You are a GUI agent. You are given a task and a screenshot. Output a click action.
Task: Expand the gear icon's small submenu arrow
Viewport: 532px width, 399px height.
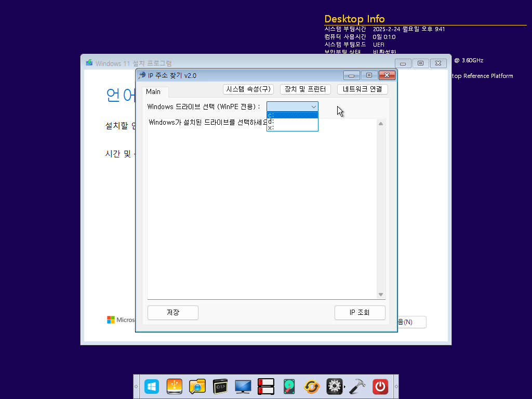tap(345, 387)
